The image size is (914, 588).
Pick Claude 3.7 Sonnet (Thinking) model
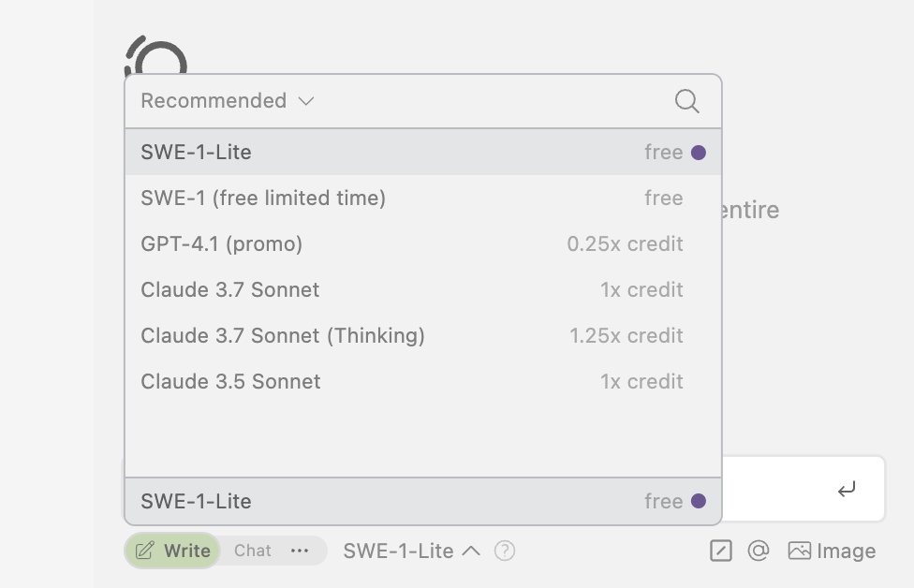tap(283, 336)
